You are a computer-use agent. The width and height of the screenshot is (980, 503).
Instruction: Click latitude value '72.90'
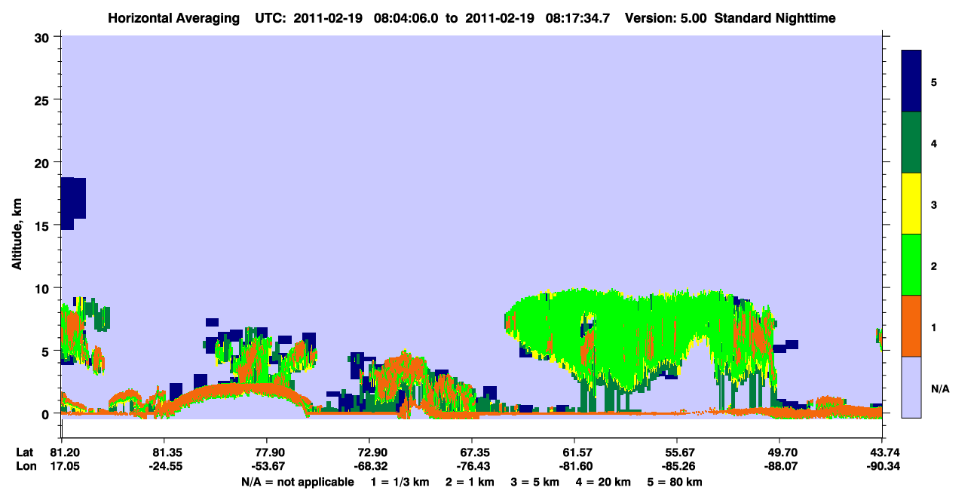369,452
